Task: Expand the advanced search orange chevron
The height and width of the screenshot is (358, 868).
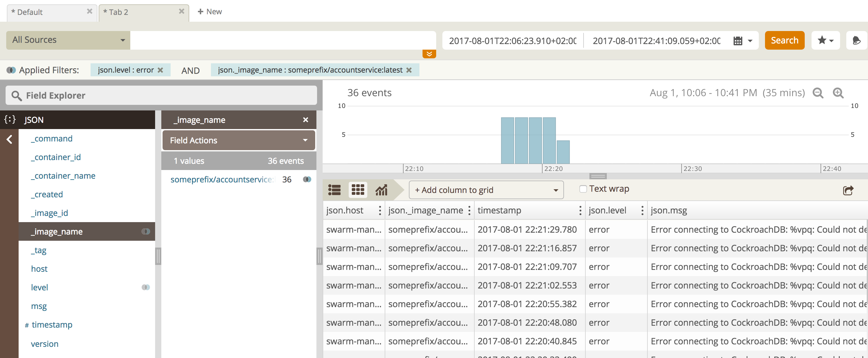Action: 429,54
